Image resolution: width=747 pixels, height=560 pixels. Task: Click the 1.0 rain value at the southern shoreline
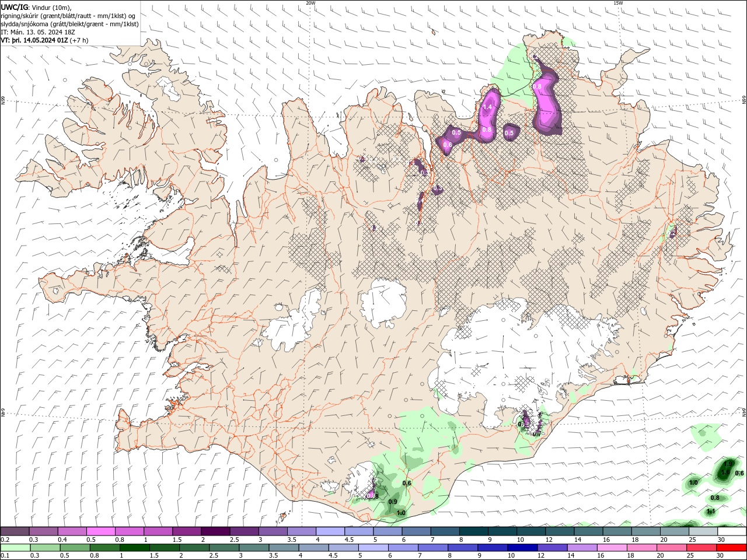(x=401, y=513)
